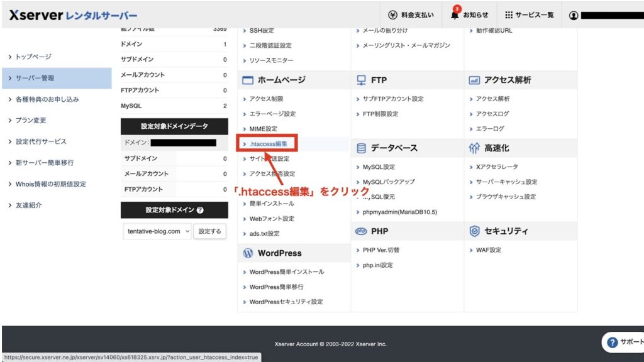Click the 料金支払い text

pos(417,15)
